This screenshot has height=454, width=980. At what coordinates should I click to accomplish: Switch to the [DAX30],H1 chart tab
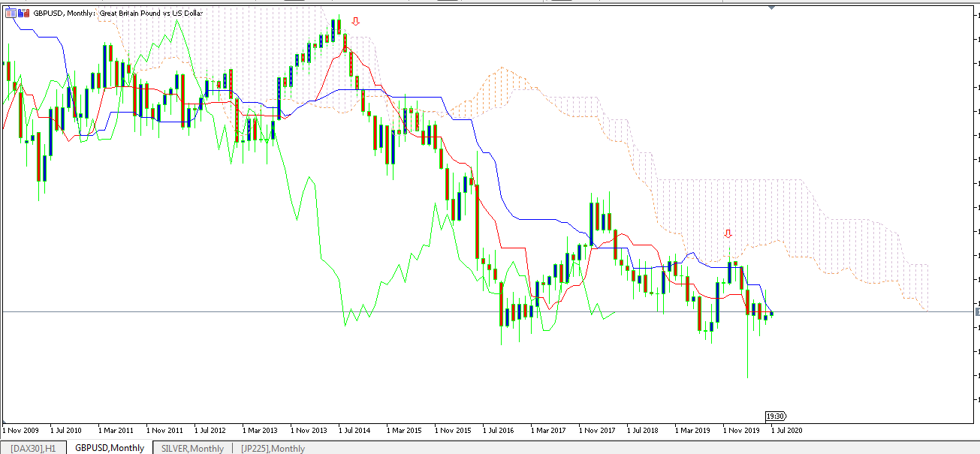click(33, 448)
